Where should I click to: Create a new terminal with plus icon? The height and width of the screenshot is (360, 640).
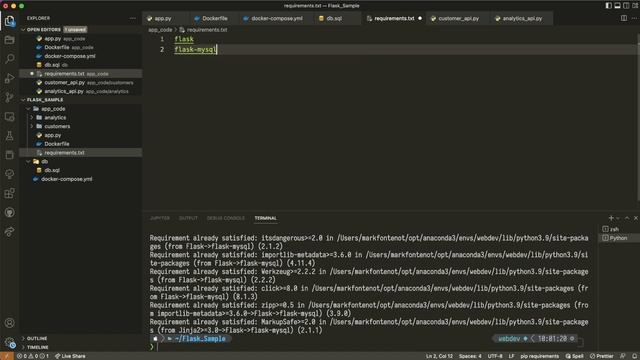coord(611,218)
